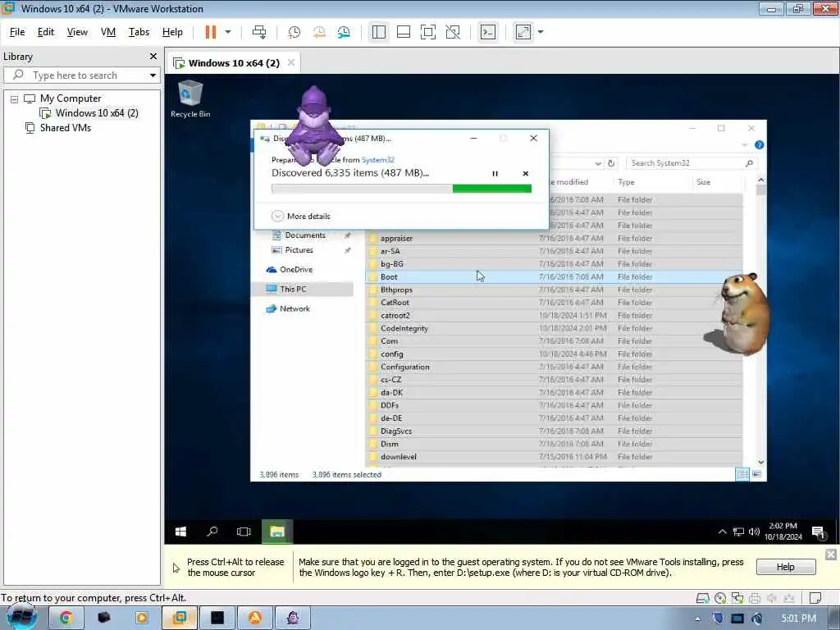The height and width of the screenshot is (630, 840).
Task: Open the address bar history dropdown
Action: pyautogui.click(x=598, y=163)
